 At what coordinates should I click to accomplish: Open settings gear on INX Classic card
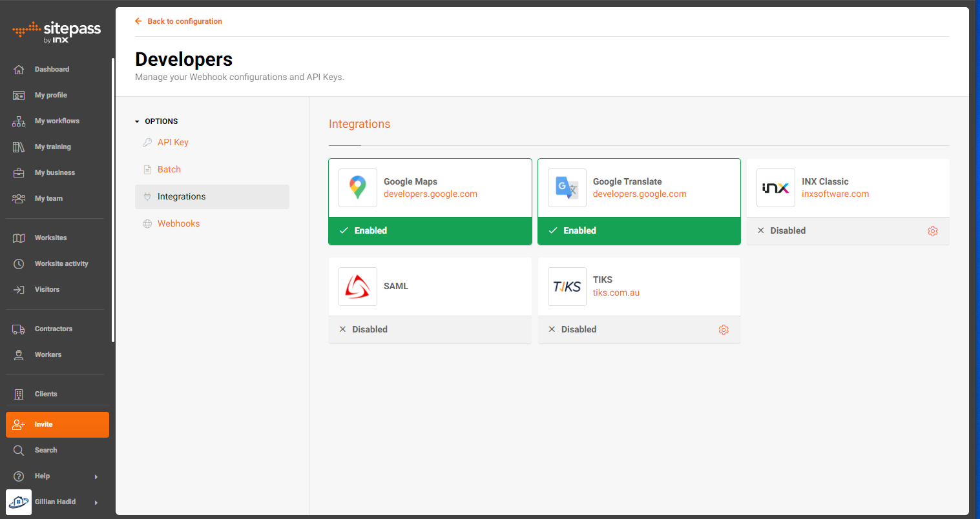(x=932, y=230)
